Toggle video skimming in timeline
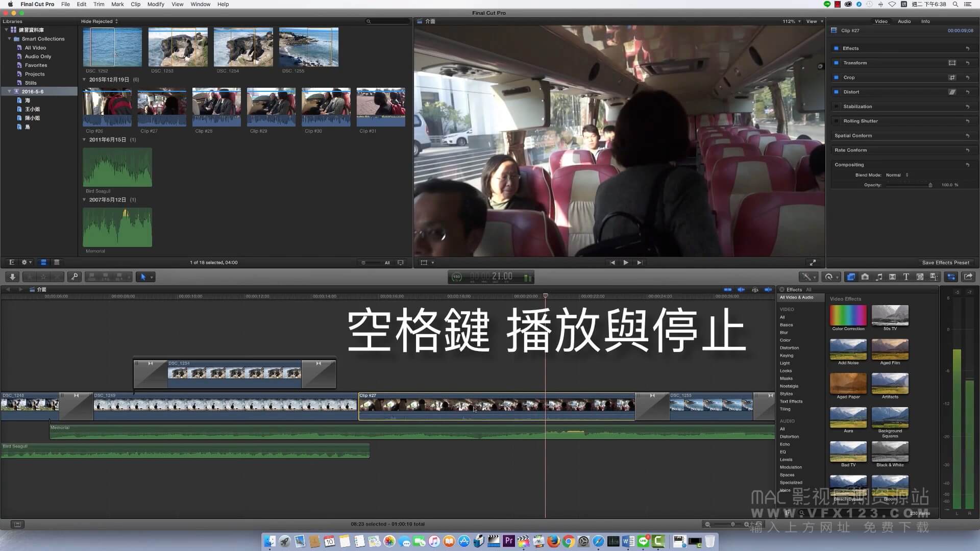This screenshot has height=551, width=980. click(x=728, y=289)
